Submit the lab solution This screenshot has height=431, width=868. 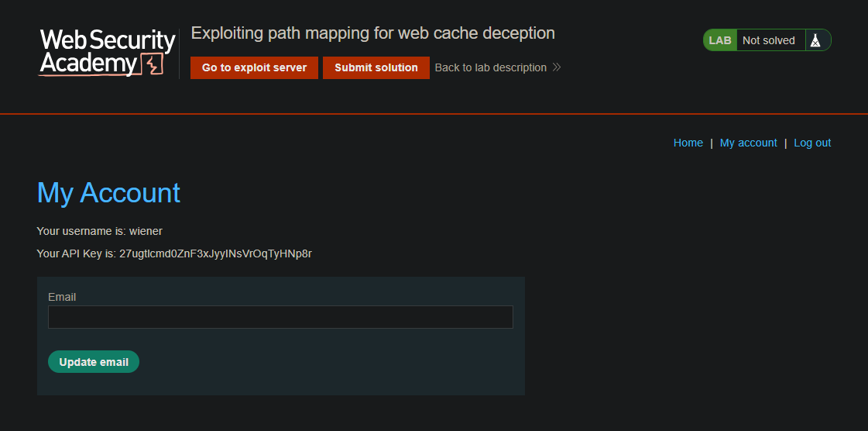pos(376,67)
